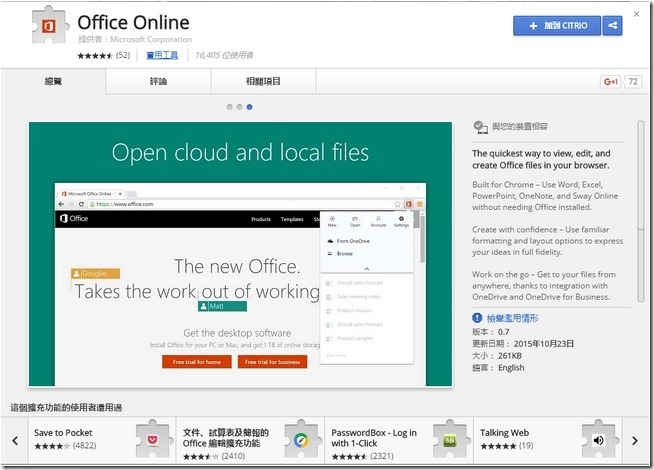Screen dimensions: 654x470
Task: Click the share icon button
Action: [x=612, y=26]
